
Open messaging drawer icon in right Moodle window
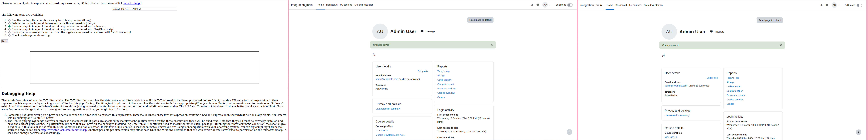coord(827,5)
